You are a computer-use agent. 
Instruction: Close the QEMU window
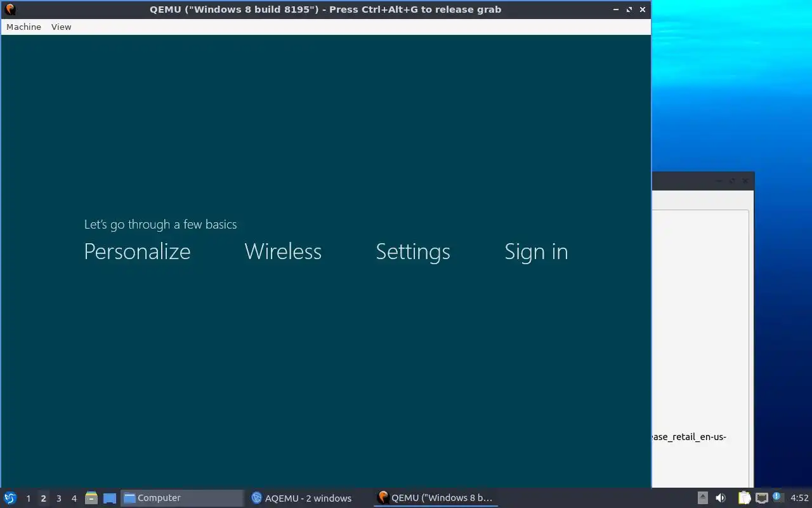point(643,10)
